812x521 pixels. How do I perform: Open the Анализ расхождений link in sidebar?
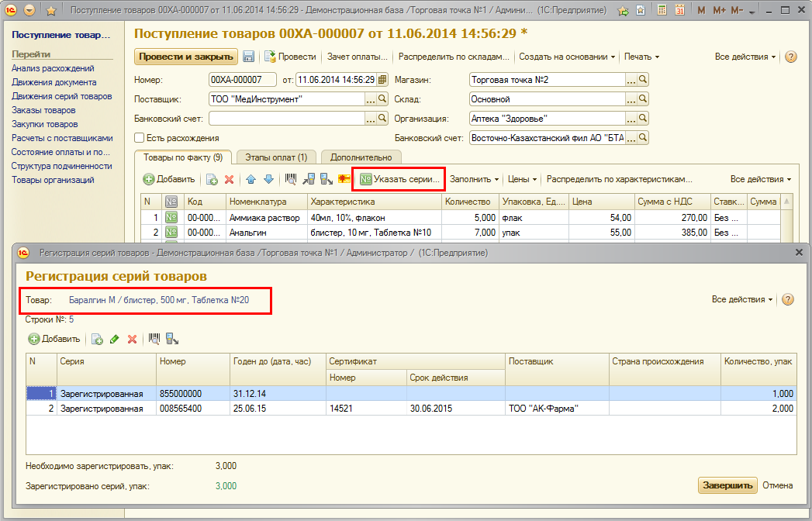[x=53, y=68]
